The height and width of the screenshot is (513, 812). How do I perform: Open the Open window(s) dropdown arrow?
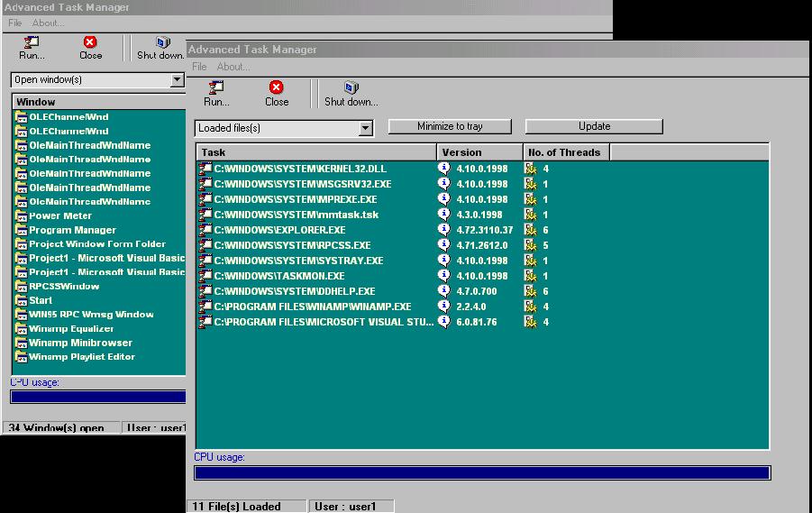[178, 80]
